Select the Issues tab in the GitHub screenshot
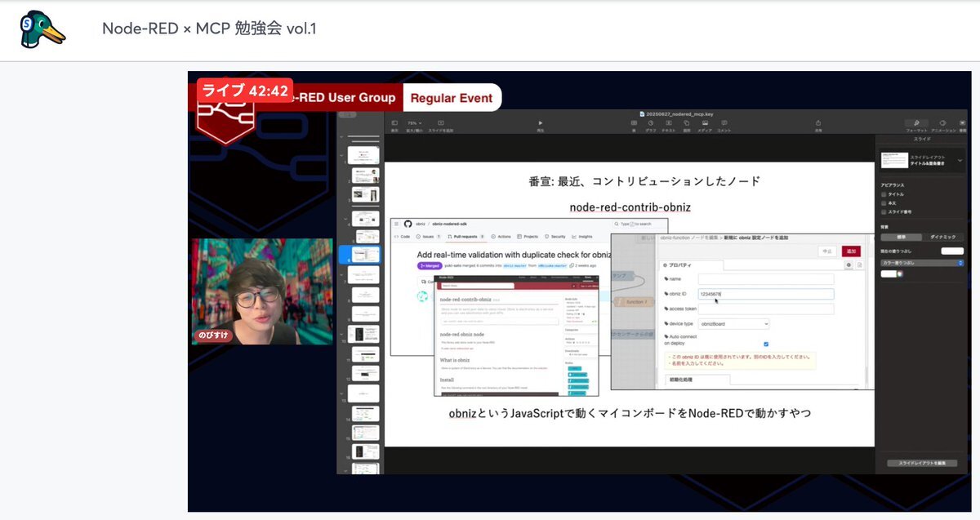This screenshot has width=980, height=520. tap(430, 237)
